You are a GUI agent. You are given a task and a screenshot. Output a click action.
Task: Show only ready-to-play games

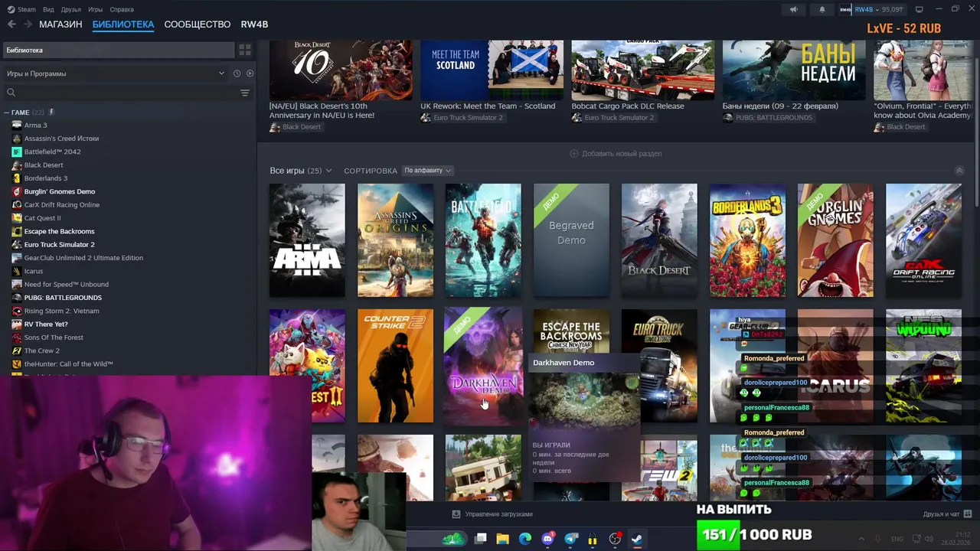[x=250, y=73]
